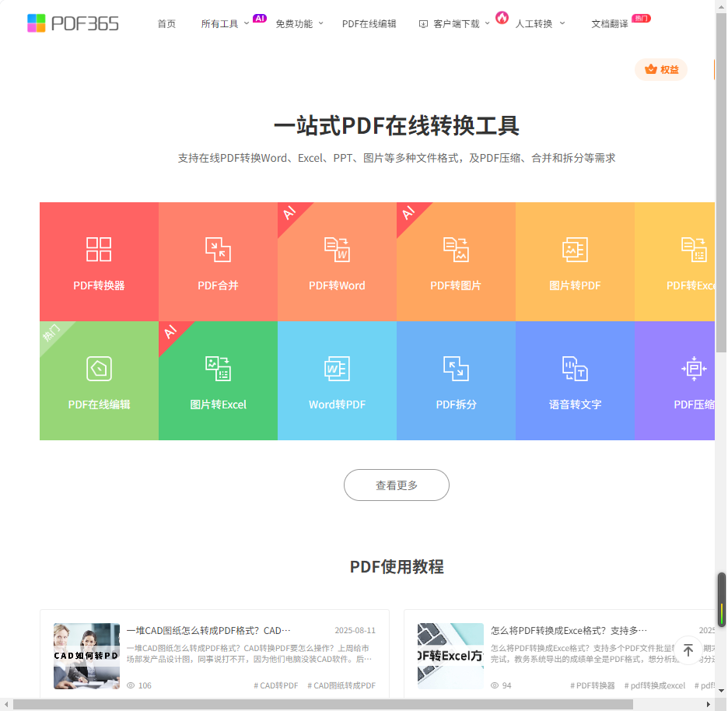This screenshot has height=711, width=728.
Task: Click the scroll right arrow
Action: (709, 705)
